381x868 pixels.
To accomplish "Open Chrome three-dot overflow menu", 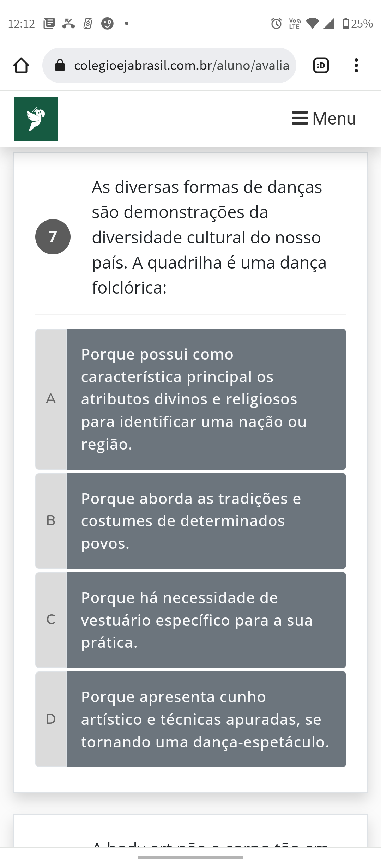I will [356, 66].
